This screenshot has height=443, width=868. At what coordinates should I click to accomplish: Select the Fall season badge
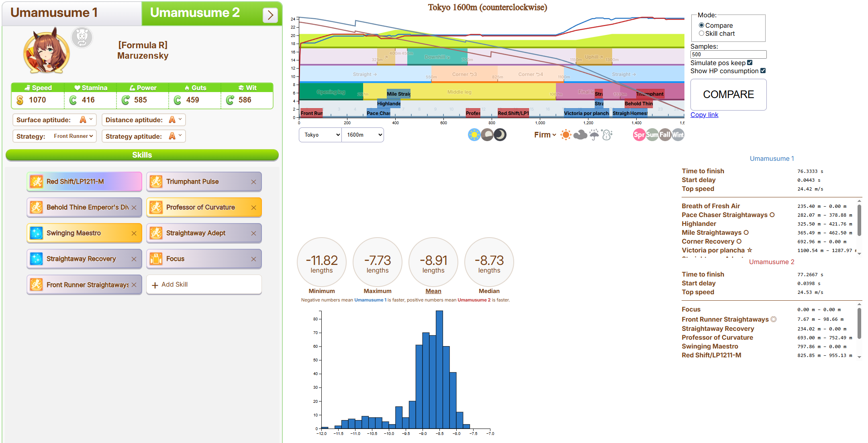[x=665, y=135]
